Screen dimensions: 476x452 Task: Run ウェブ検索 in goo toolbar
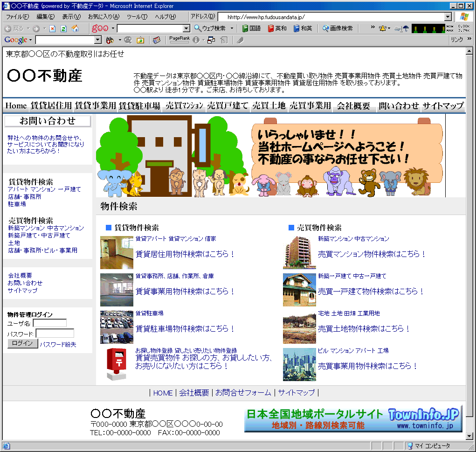[x=210, y=28]
